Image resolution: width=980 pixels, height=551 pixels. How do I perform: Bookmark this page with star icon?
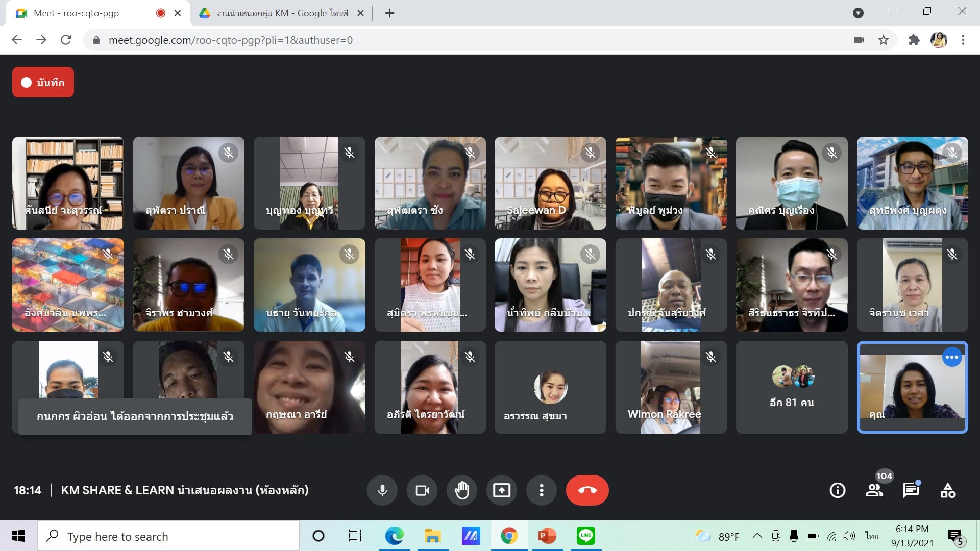884,40
